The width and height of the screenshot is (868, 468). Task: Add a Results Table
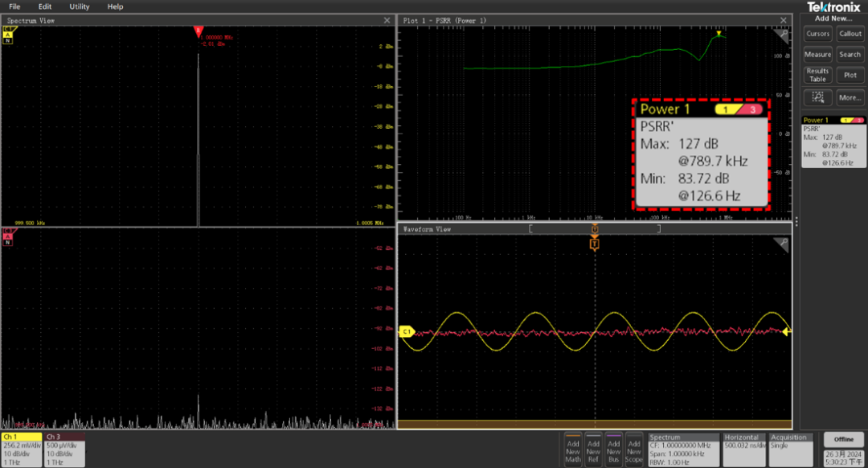(x=818, y=75)
